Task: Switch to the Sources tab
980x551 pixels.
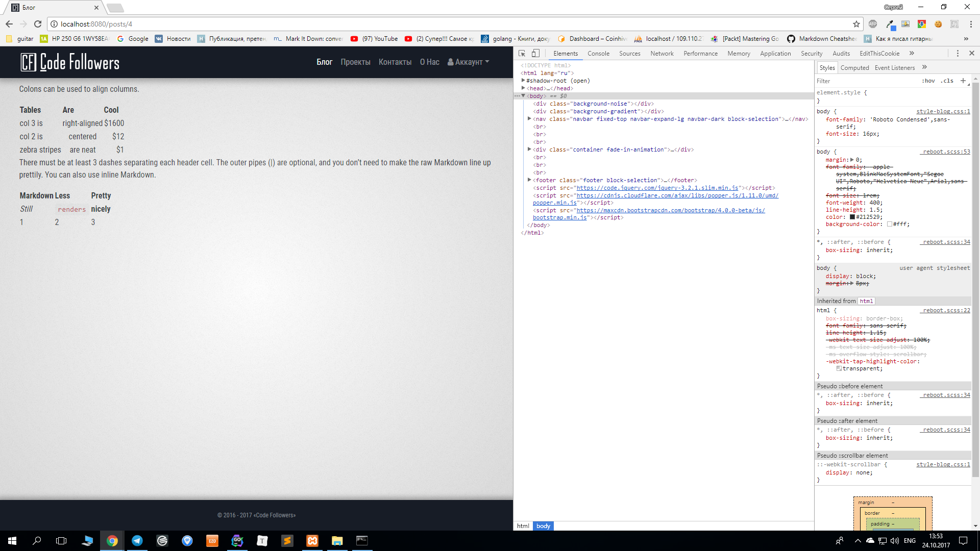Action: (629, 53)
